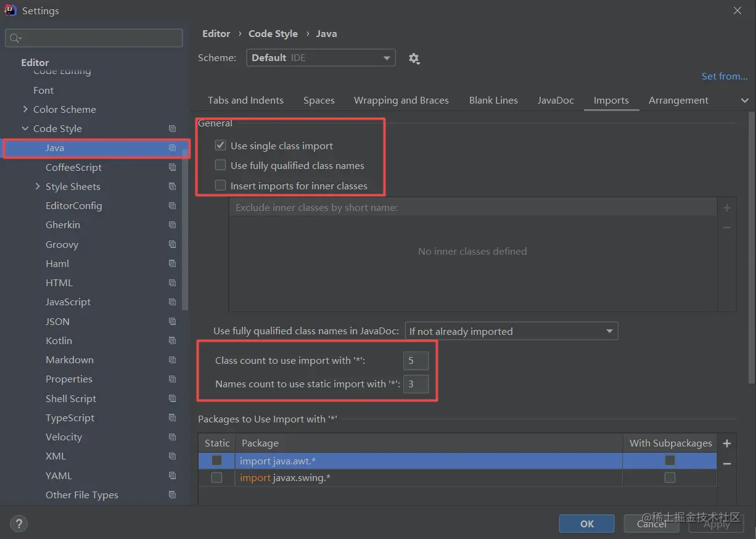The image size is (756, 539).
Task: Select Groovy under Code Style
Action: [62, 244]
